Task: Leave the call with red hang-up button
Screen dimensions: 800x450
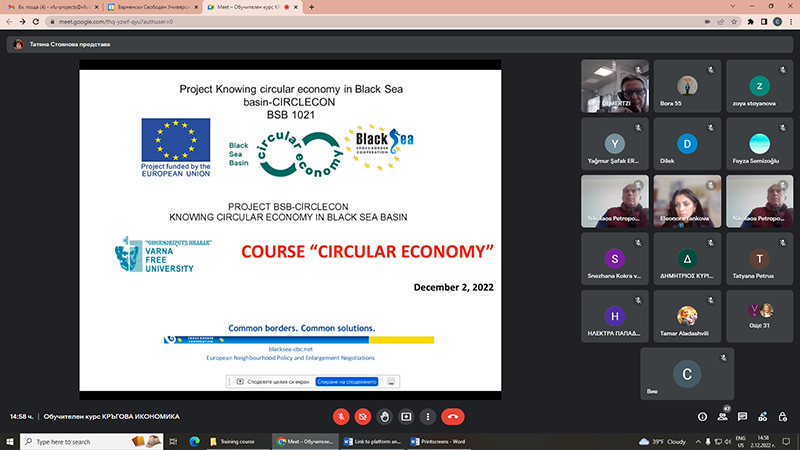Action: click(453, 417)
